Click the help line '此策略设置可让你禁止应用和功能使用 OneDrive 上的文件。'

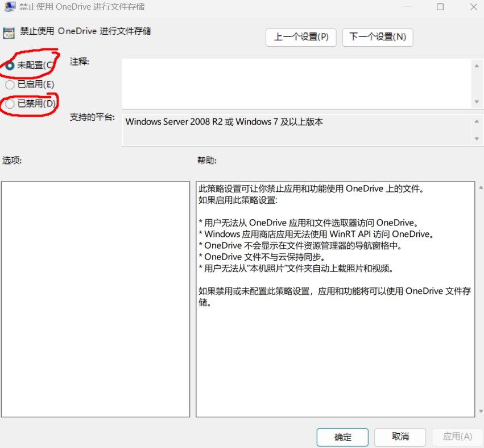[x=311, y=188]
